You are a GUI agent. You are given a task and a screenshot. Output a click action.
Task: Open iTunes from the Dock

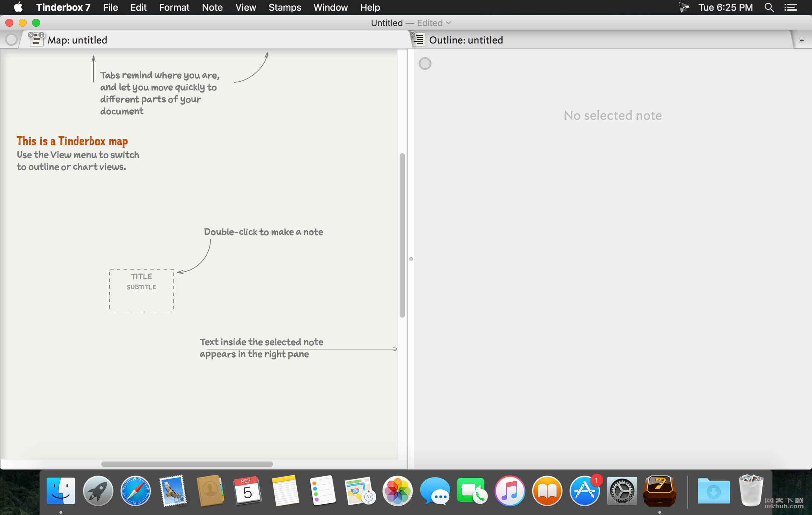[x=510, y=491]
